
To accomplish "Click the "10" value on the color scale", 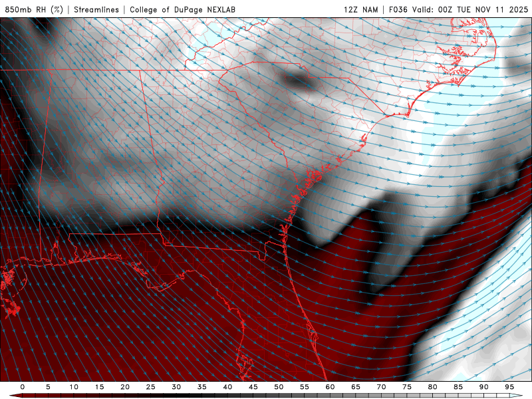I will coord(74,387).
